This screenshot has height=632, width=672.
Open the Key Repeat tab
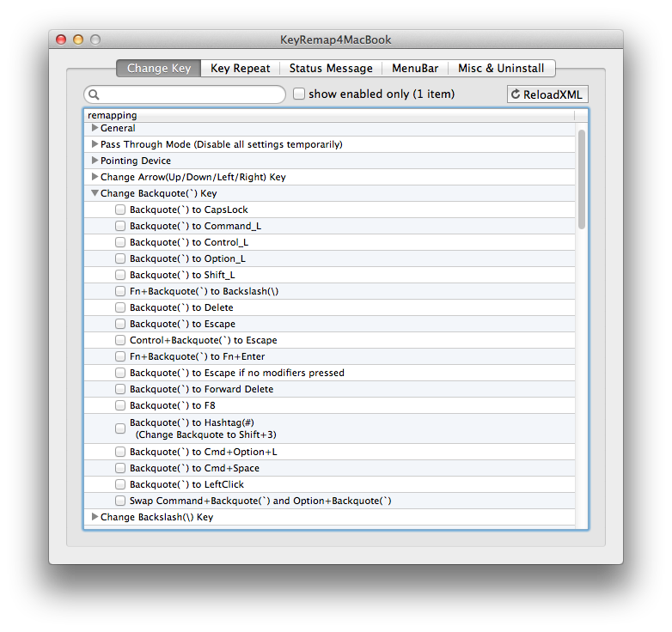(240, 68)
